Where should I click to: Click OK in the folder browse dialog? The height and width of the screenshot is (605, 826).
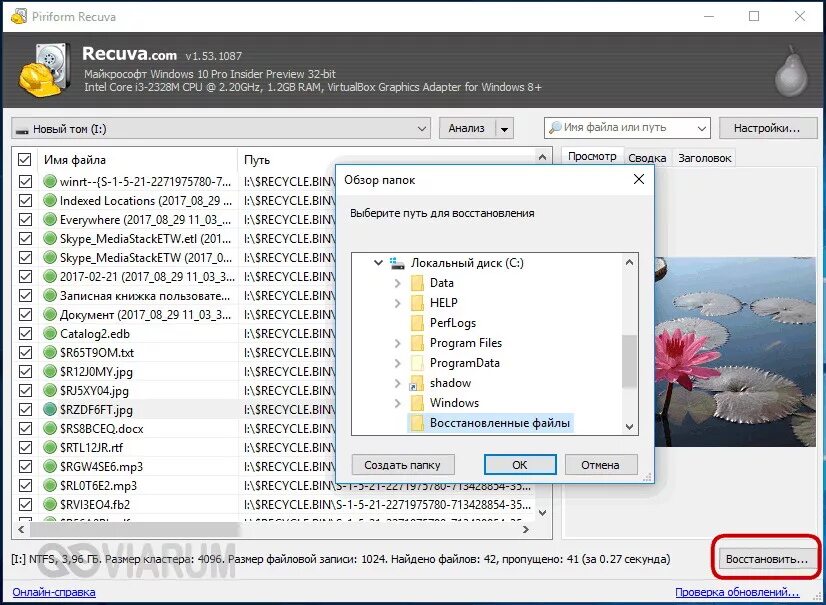click(x=520, y=465)
